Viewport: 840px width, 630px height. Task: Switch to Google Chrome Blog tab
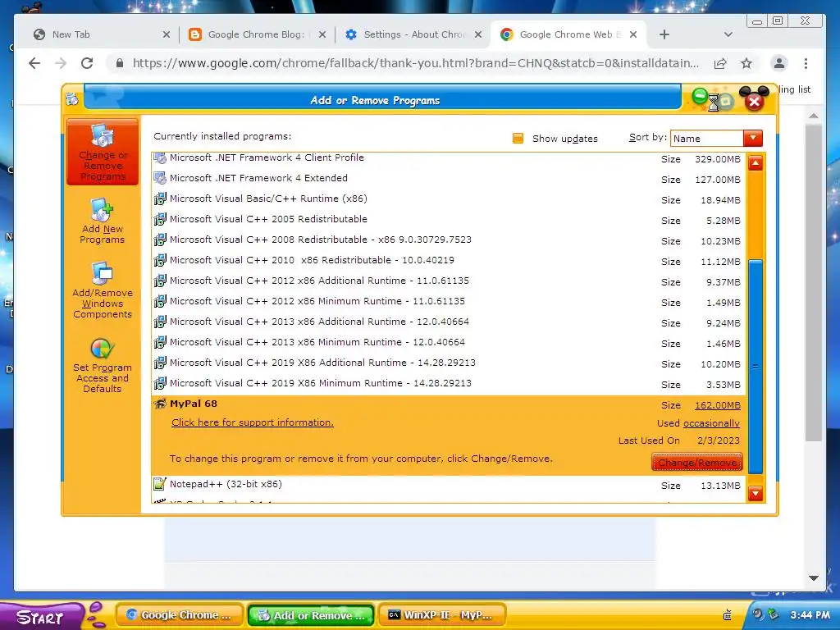[258, 34]
